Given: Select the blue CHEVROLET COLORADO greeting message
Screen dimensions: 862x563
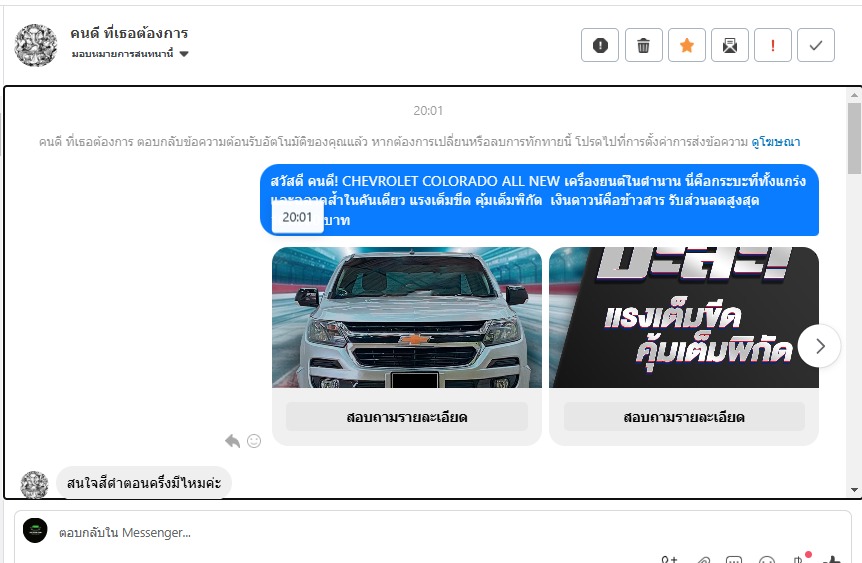Looking at the screenshot, I should [x=539, y=200].
